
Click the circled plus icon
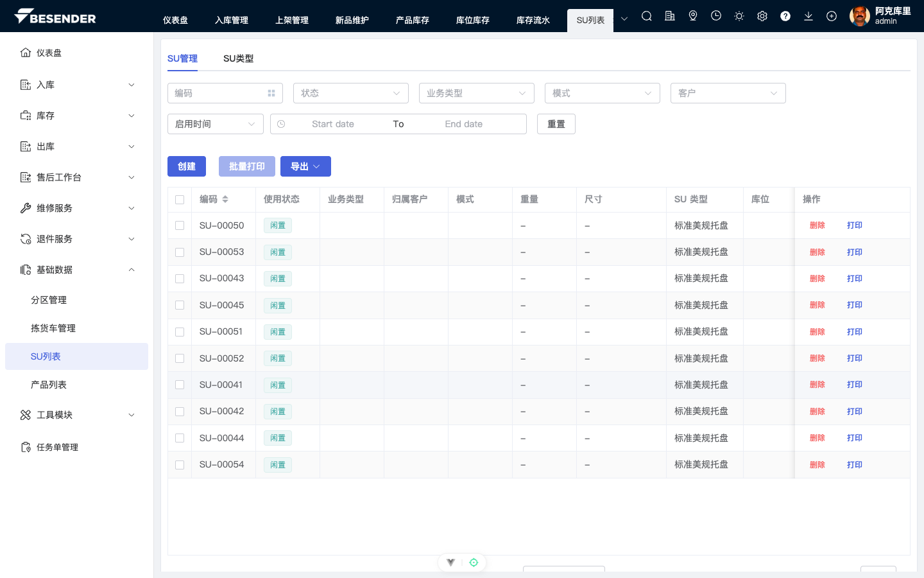coord(832,16)
